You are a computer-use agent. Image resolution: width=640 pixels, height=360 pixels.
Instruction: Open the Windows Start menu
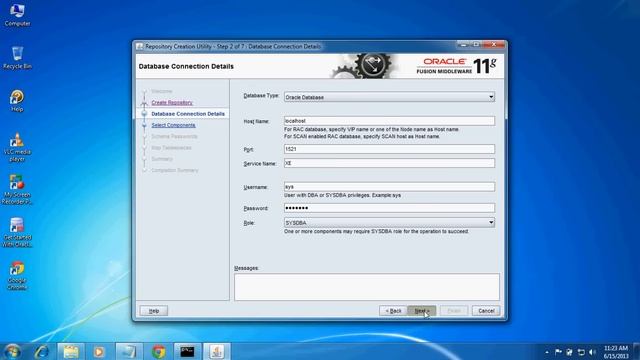click(x=12, y=351)
